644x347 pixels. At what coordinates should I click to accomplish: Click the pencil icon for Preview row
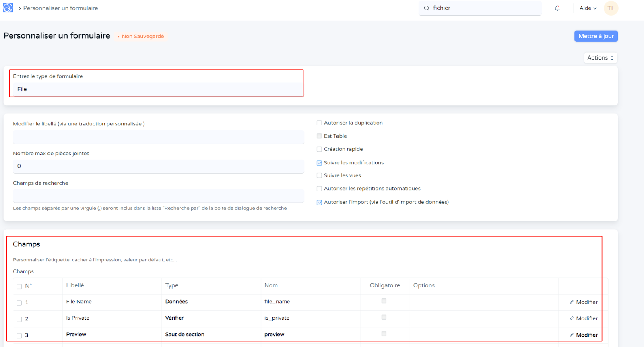(572, 335)
